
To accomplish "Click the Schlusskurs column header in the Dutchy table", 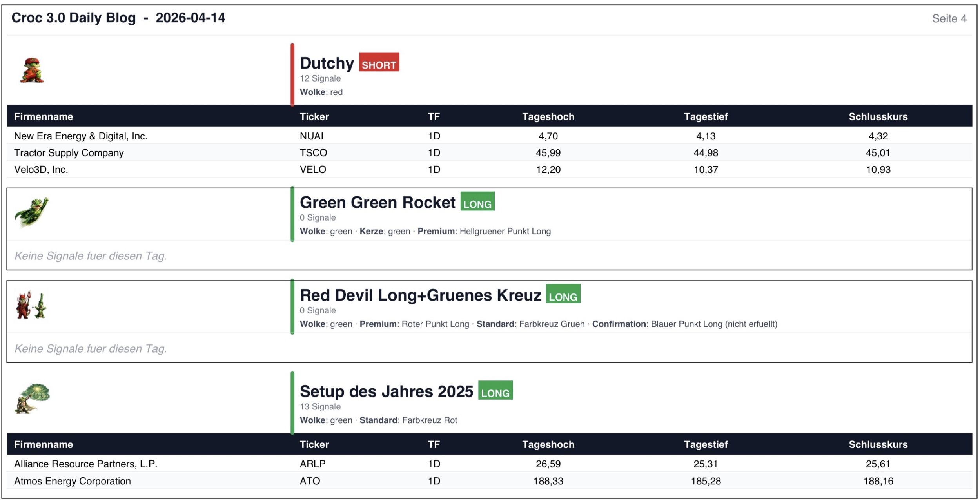I will tap(878, 116).
